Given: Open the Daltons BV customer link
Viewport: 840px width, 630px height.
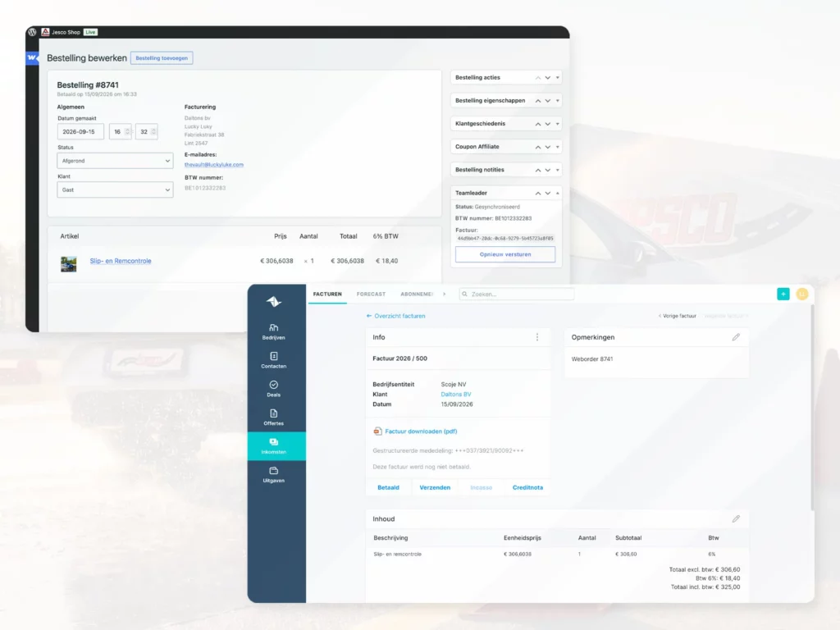Looking at the screenshot, I should [x=456, y=395].
